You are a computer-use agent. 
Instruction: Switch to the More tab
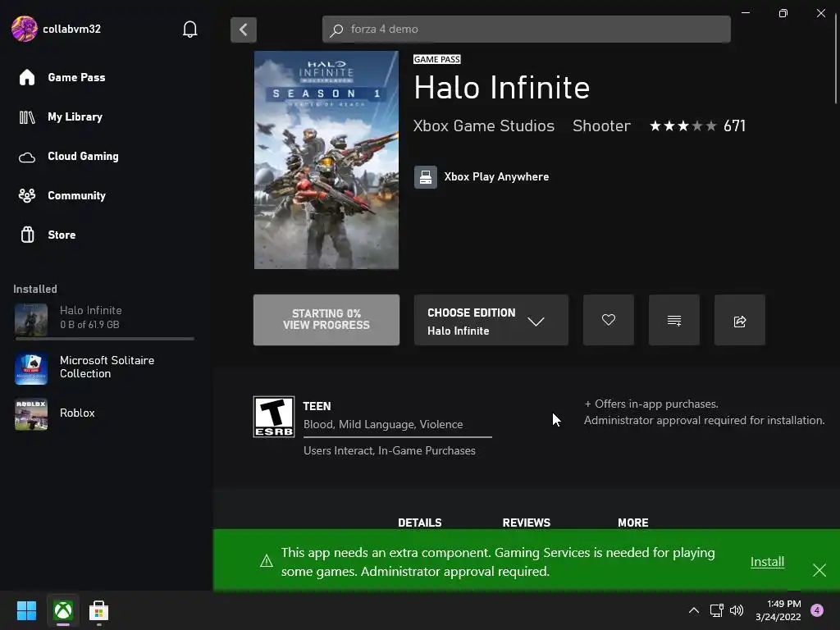coord(632,523)
